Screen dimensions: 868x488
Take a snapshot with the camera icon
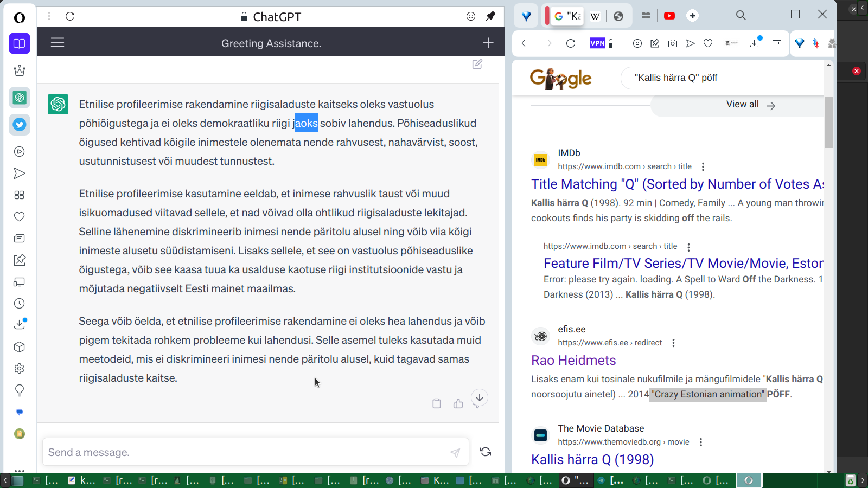[673, 43]
